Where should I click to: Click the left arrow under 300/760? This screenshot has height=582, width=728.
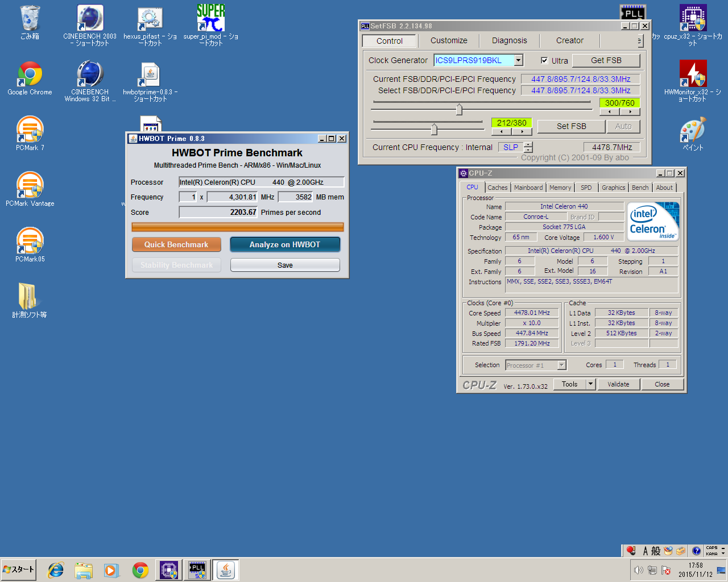(x=610, y=112)
